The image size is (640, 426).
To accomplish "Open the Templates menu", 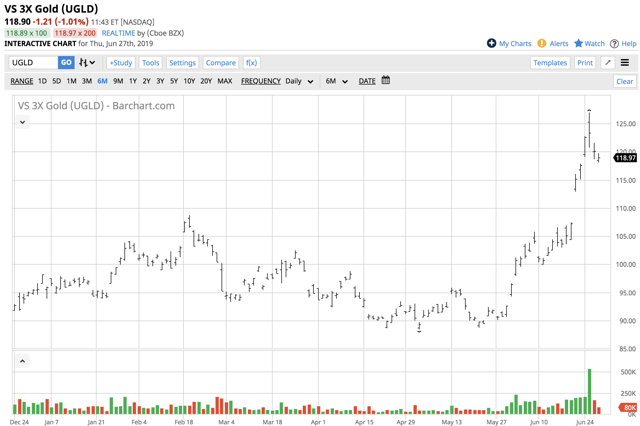I will (x=550, y=62).
